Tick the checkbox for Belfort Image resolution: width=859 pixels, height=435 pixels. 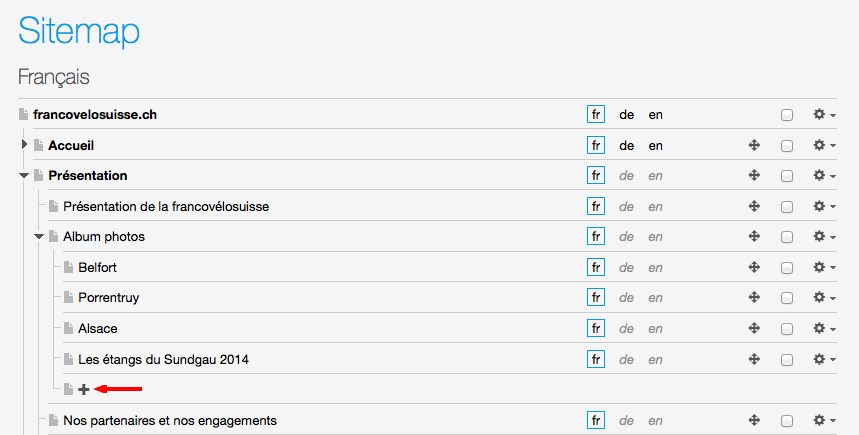point(787,268)
